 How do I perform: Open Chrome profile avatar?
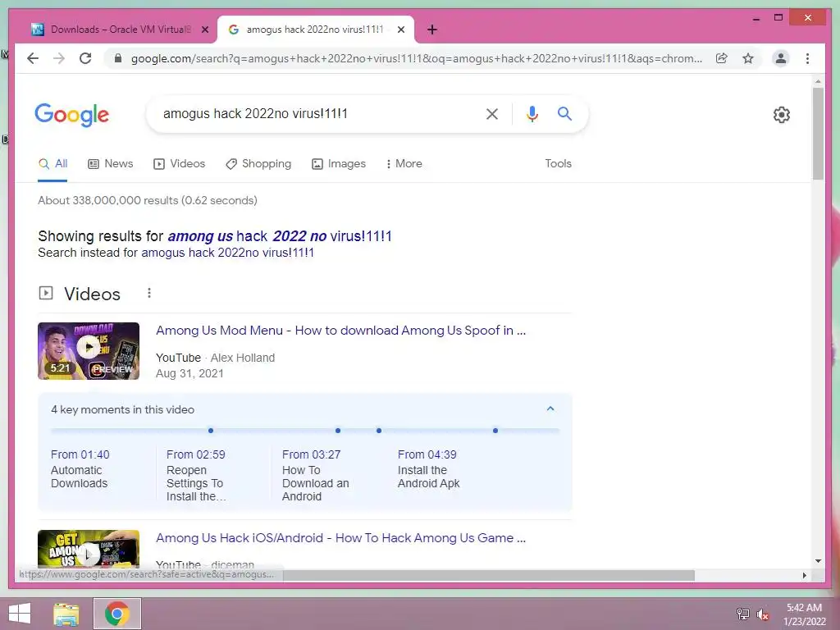tap(781, 58)
